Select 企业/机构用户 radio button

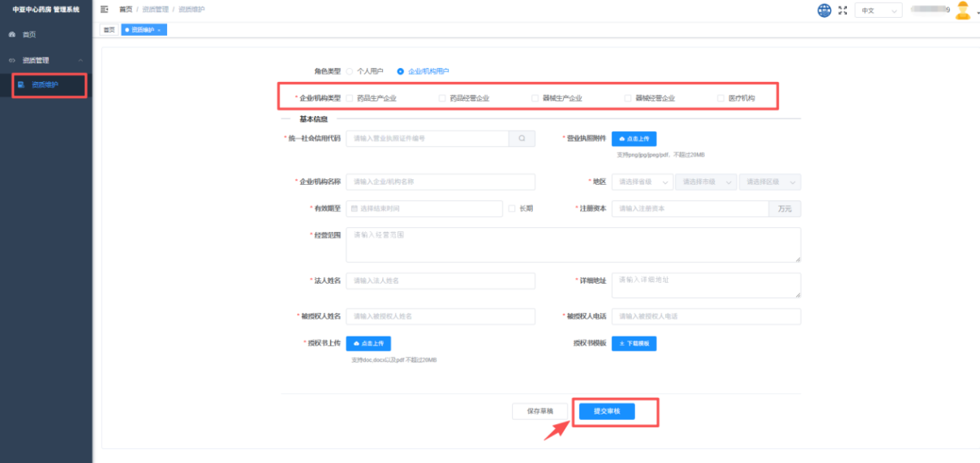click(x=400, y=71)
